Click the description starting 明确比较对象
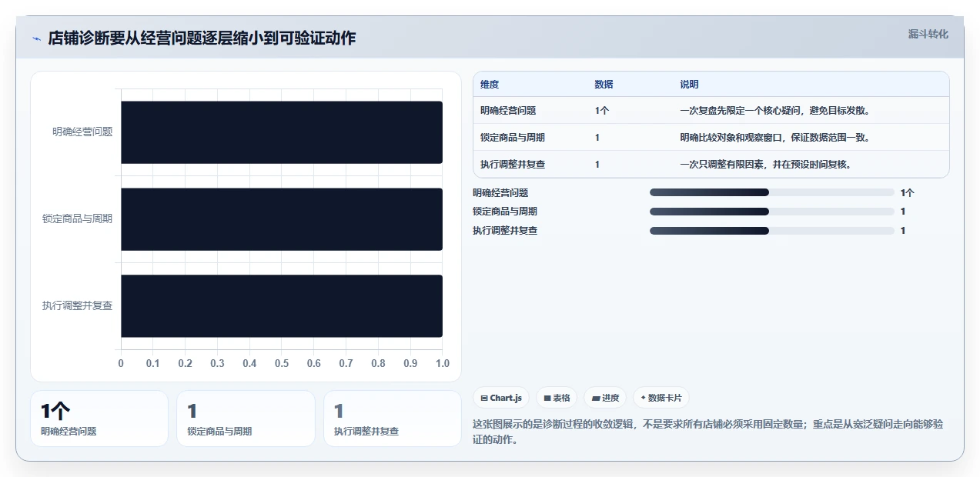Screen dimensions: 980x477 pos(775,138)
